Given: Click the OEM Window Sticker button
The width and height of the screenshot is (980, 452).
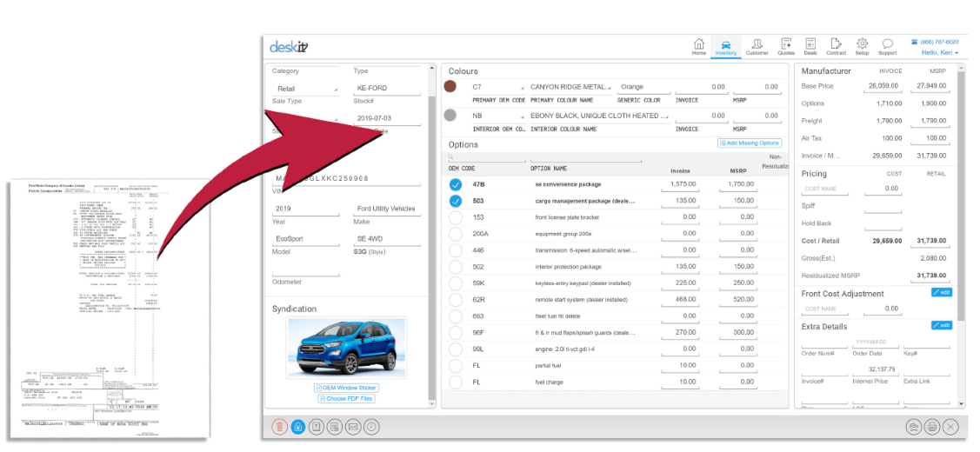Looking at the screenshot, I should (x=346, y=389).
